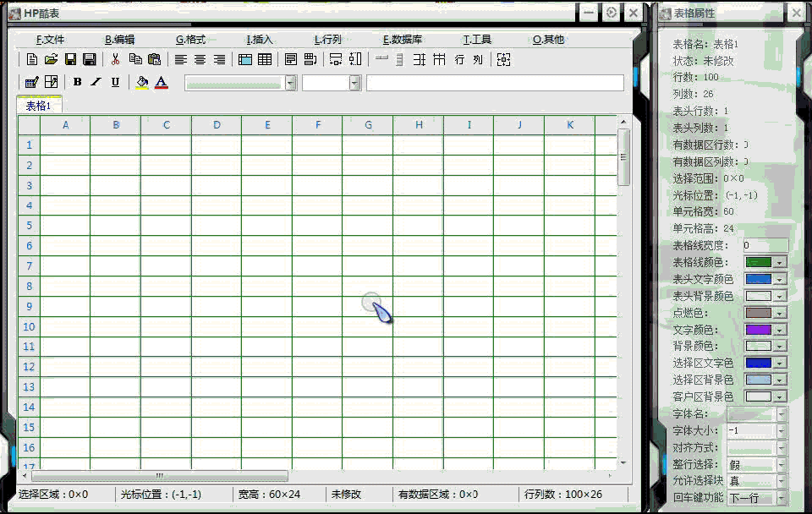Switch to the 表格1 sheet tab

pos(38,106)
